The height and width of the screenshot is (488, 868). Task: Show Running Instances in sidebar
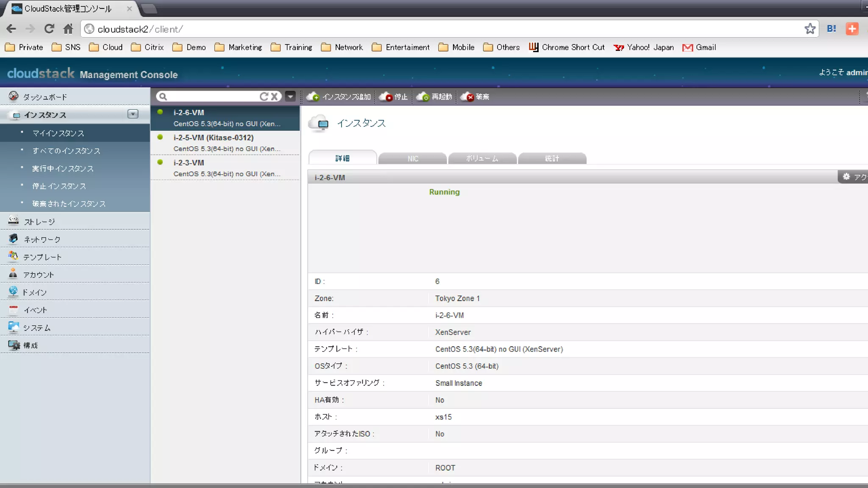tap(63, 169)
